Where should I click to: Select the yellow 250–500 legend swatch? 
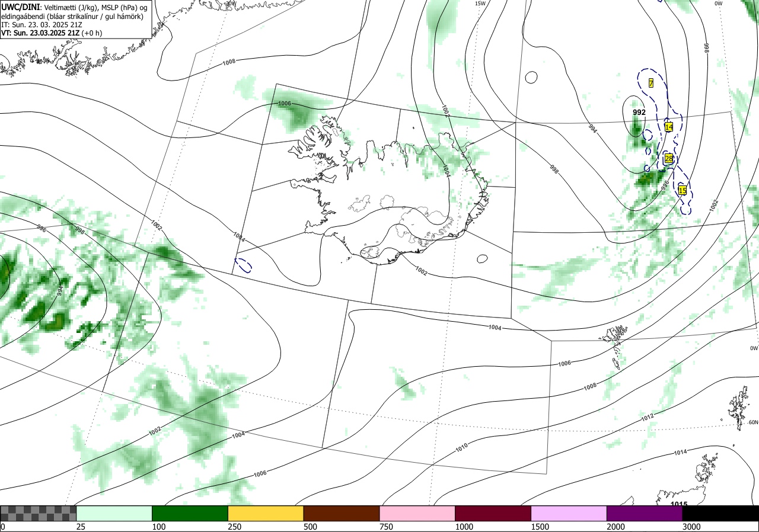point(266,513)
